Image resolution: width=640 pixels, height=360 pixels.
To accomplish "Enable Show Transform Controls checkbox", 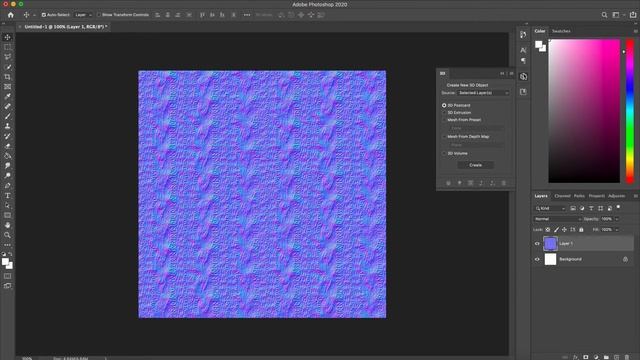I will tap(99, 15).
